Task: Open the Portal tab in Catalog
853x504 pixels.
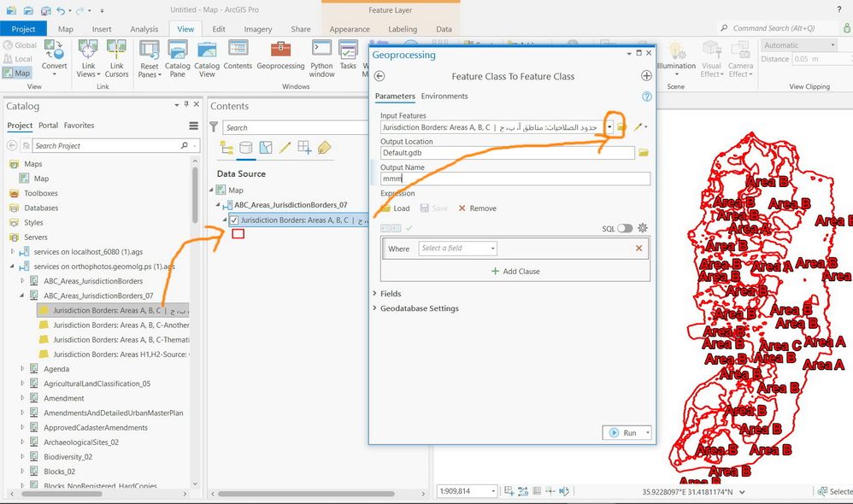Action: [x=48, y=126]
